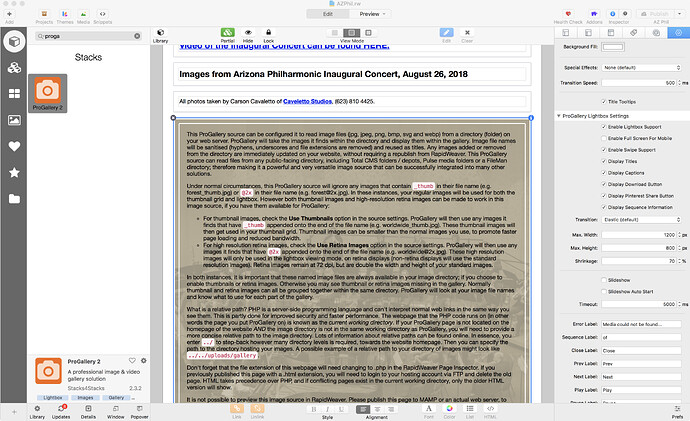Open the Cavaletto Studios link
Image resolution: width=690 pixels, height=421 pixels.
(x=307, y=101)
